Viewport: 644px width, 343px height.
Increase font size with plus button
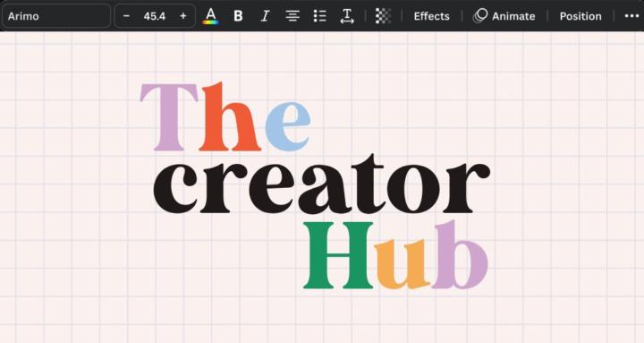[183, 16]
